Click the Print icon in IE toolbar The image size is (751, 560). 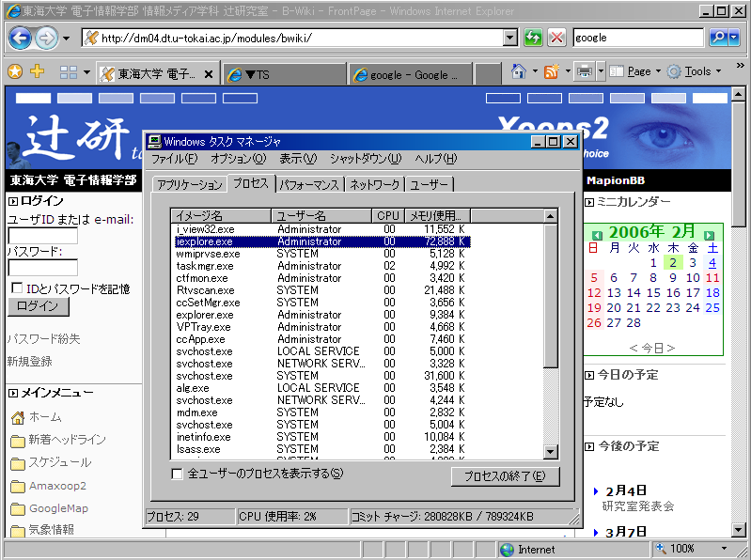[585, 71]
